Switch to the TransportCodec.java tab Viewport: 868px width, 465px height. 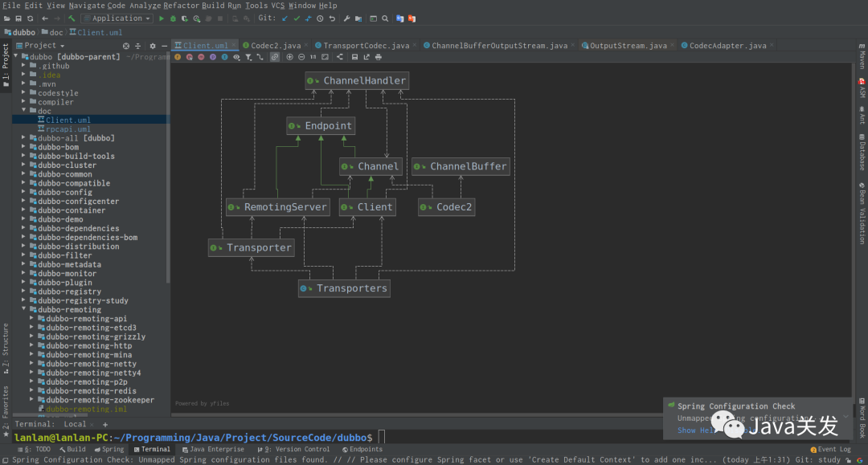coord(366,45)
